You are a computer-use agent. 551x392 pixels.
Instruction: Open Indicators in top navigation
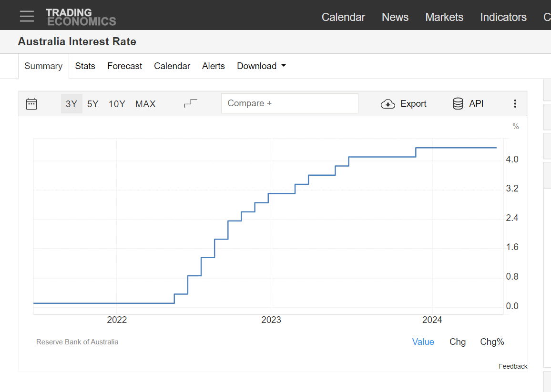pos(503,17)
